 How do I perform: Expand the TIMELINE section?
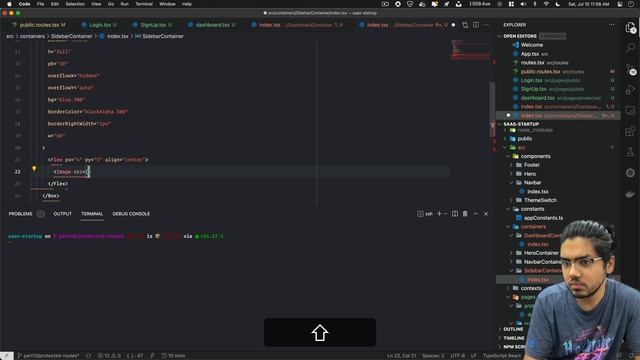point(513,338)
